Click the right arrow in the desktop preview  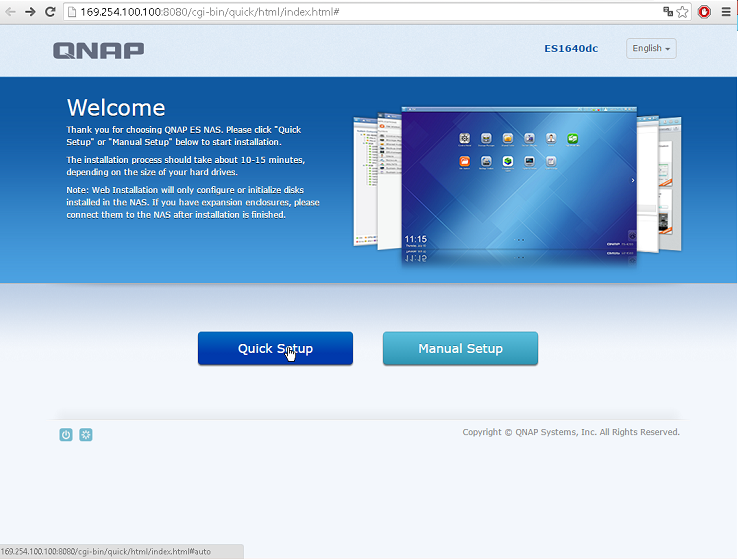click(631, 180)
